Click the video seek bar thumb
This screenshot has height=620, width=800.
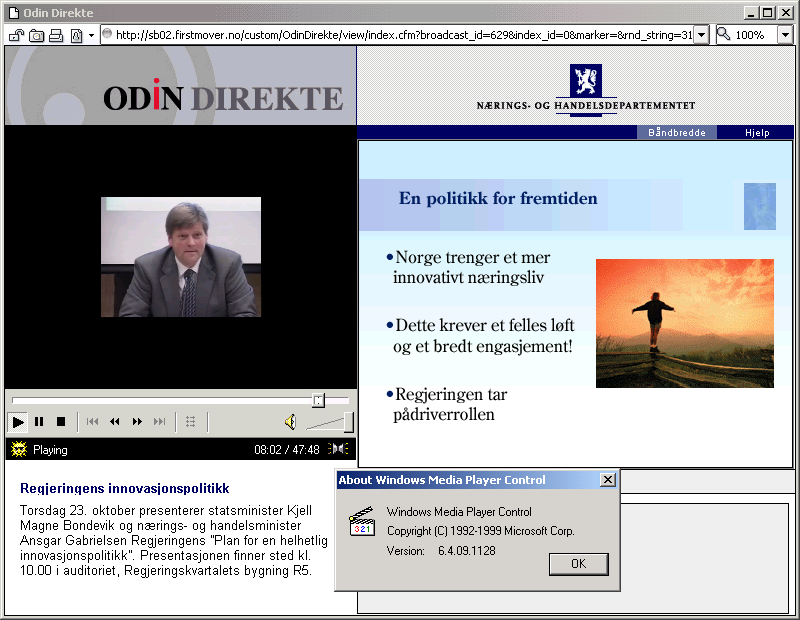318,400
